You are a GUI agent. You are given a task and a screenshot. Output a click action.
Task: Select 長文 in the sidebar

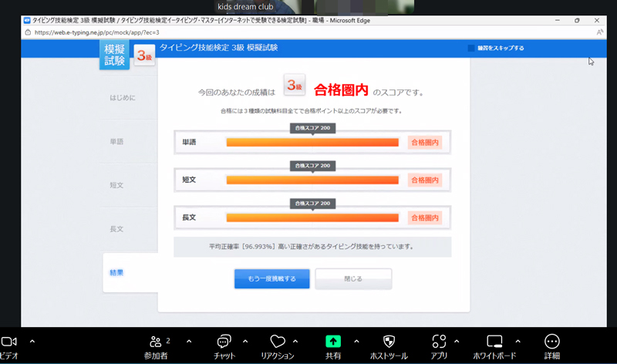[116, 228]
